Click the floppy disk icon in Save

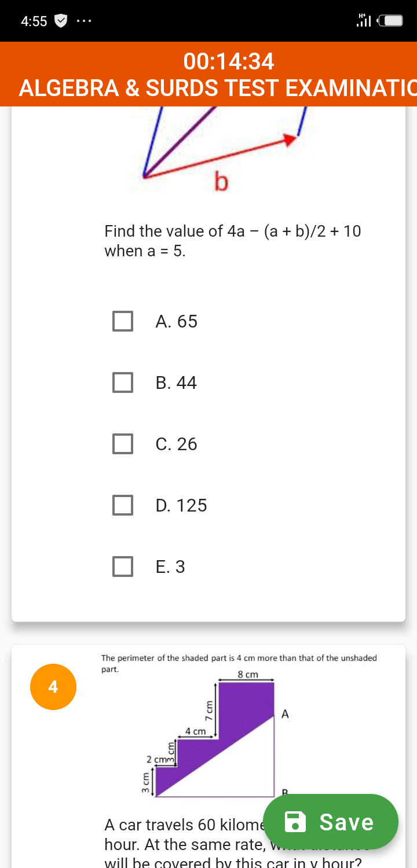296,822
